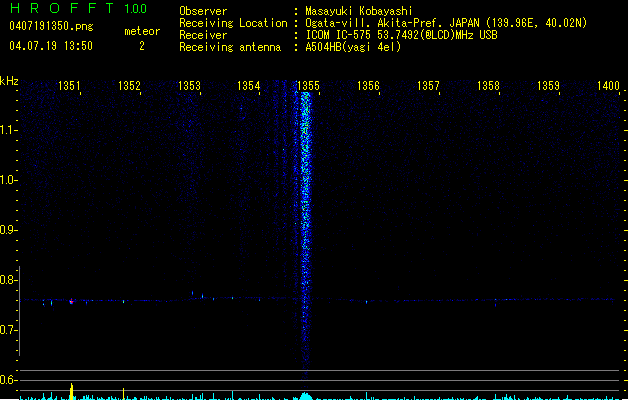Click the 1.0 kHz frequency label
This screenshot has width=629, height=400.
tap(8, 180)
